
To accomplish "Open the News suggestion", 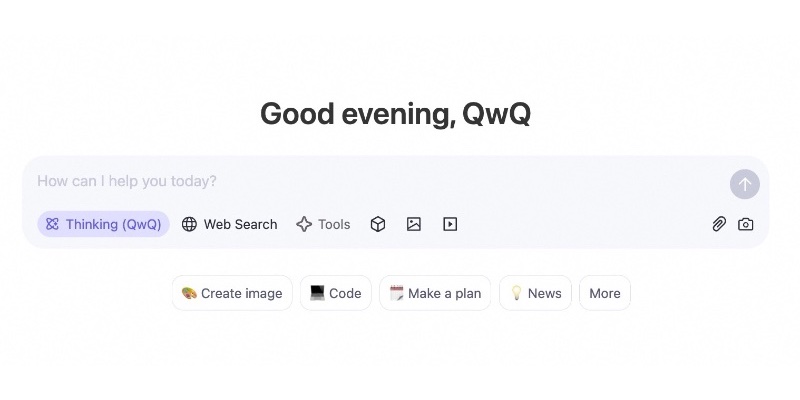I will 536,293.
